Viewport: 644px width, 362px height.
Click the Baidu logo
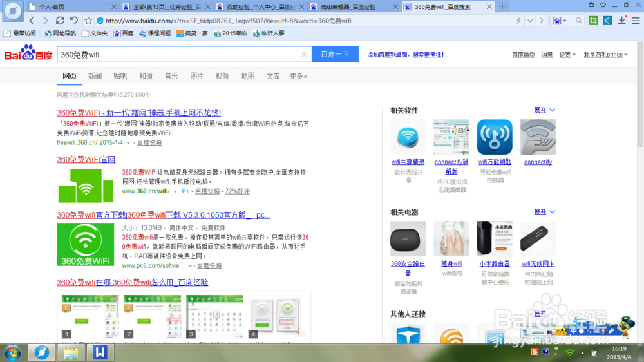28,53
